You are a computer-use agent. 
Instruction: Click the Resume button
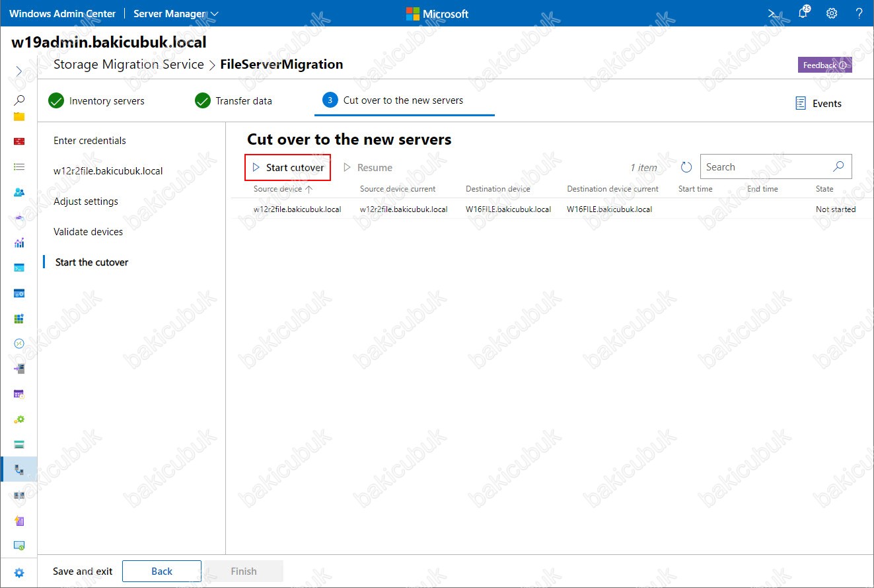point(368,168)
